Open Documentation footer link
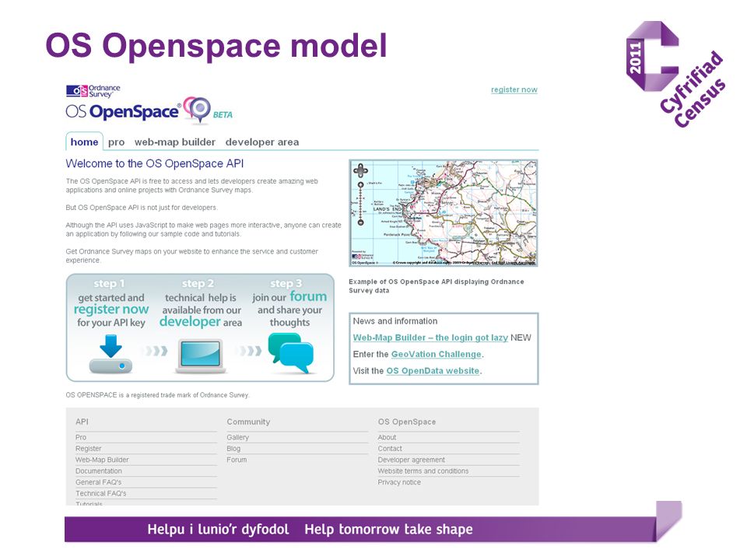 point(99,471)
